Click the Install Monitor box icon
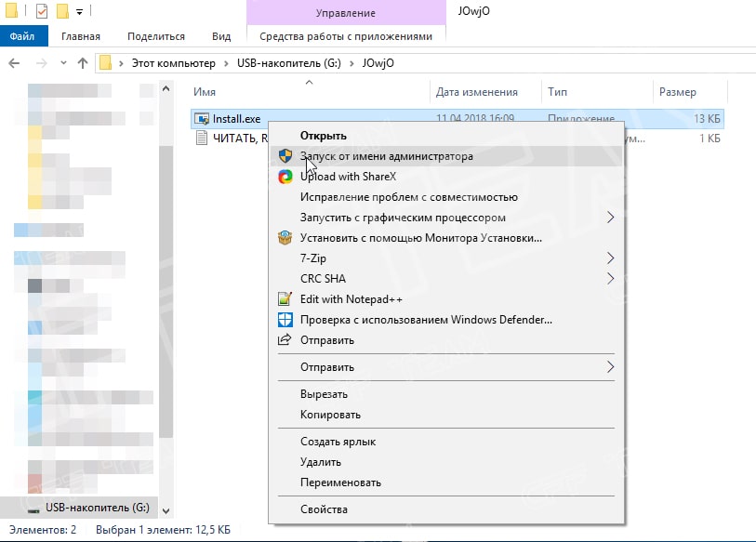Screen dimensions: 756x542 285,238
